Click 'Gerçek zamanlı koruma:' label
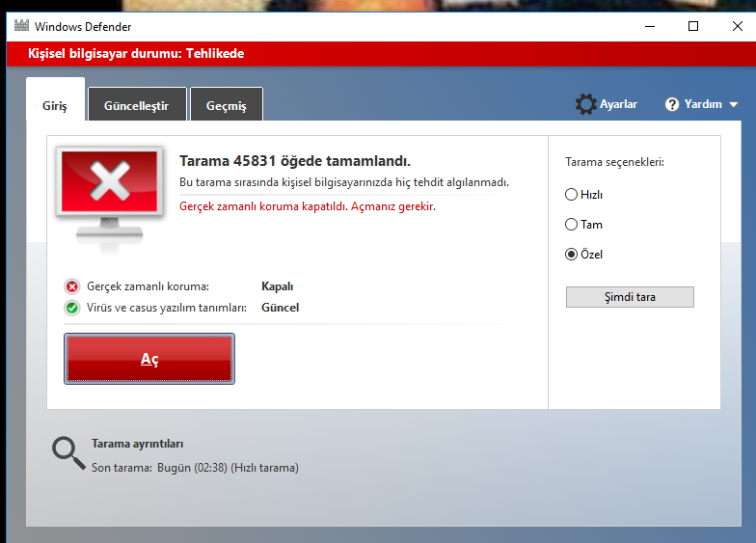756x543 pixels. click(x=148, y=286)
